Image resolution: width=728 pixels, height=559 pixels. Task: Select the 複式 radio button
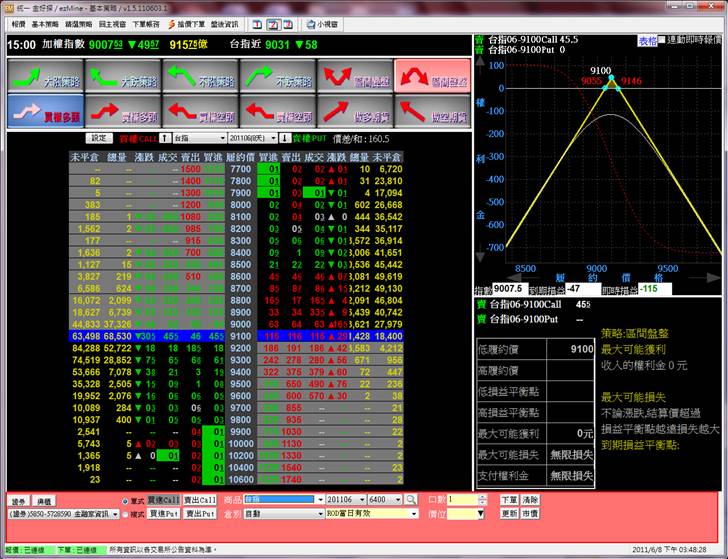[124, 513]
